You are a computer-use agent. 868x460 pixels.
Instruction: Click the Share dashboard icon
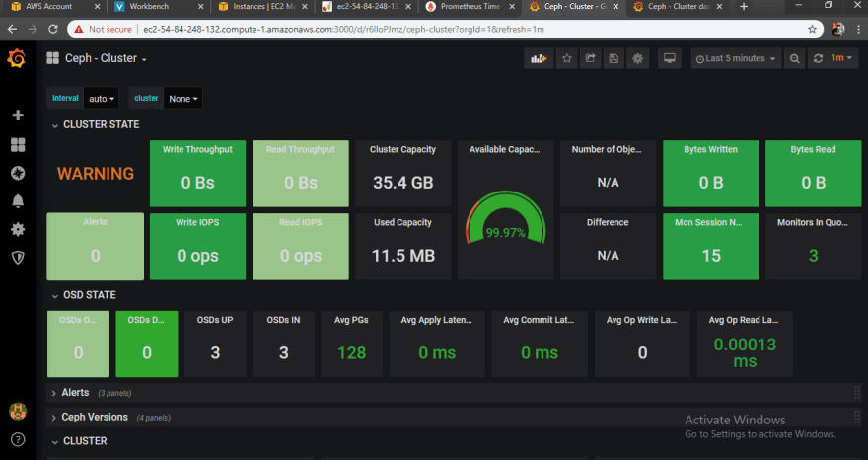coord(591,59)
